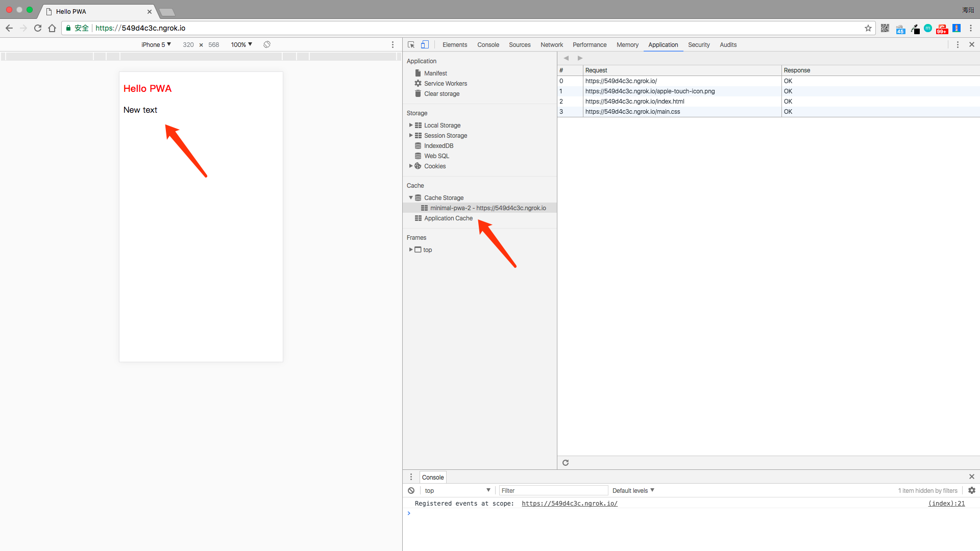Switch to the Sources tab
This screenshot has width=980, height=551.
(520, 45)
